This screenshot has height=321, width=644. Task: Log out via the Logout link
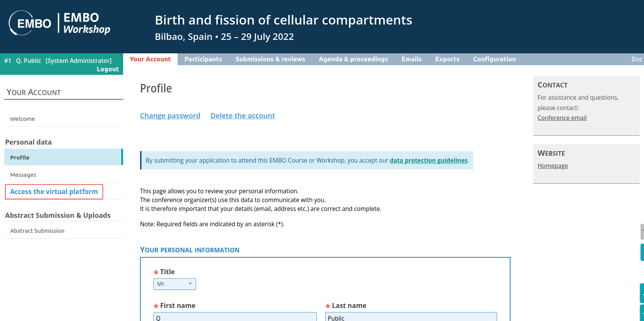click(107, 69)
